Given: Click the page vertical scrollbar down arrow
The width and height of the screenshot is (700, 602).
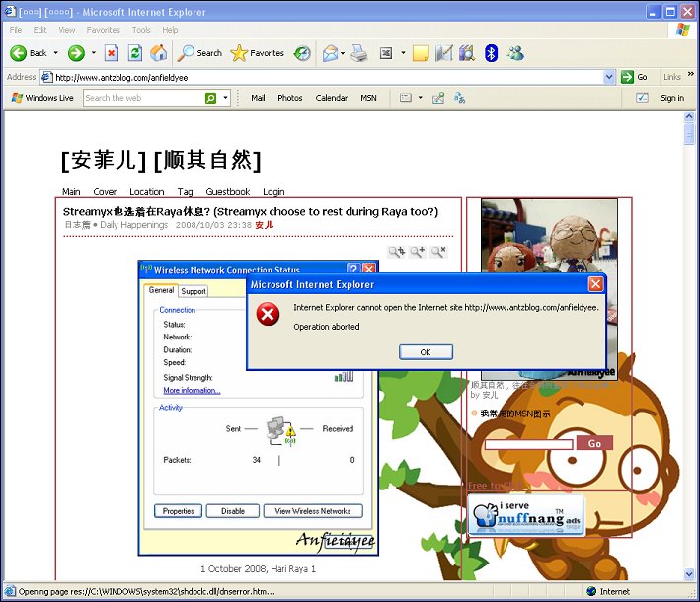Looking at the screenshot, I should [689, 574].
